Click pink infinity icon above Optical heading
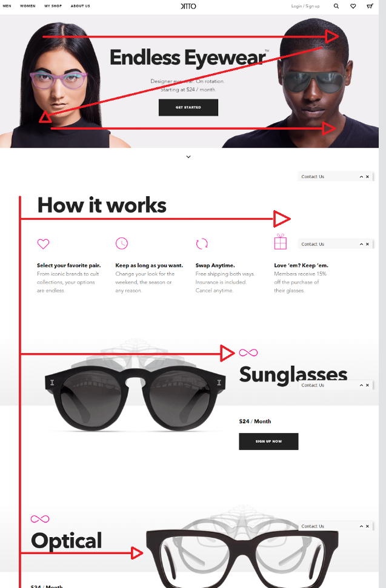The height and width of the screenshot is (588, 386). tap(40, 519)
